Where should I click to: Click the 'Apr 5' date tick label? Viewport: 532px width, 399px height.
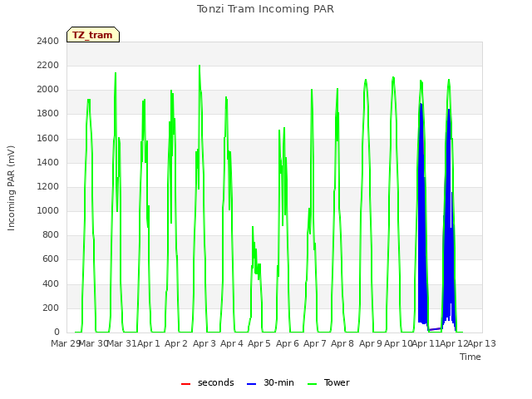pyautogui.click(x=259, y=343)
